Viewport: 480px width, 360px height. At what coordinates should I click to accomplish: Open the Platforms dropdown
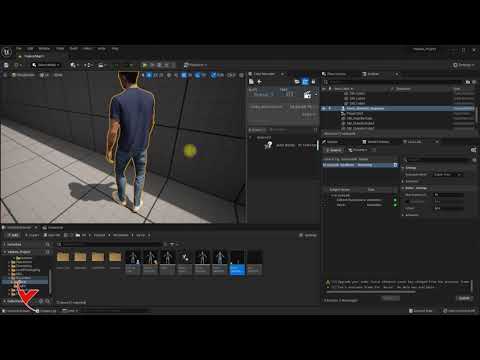coord(196,65)
